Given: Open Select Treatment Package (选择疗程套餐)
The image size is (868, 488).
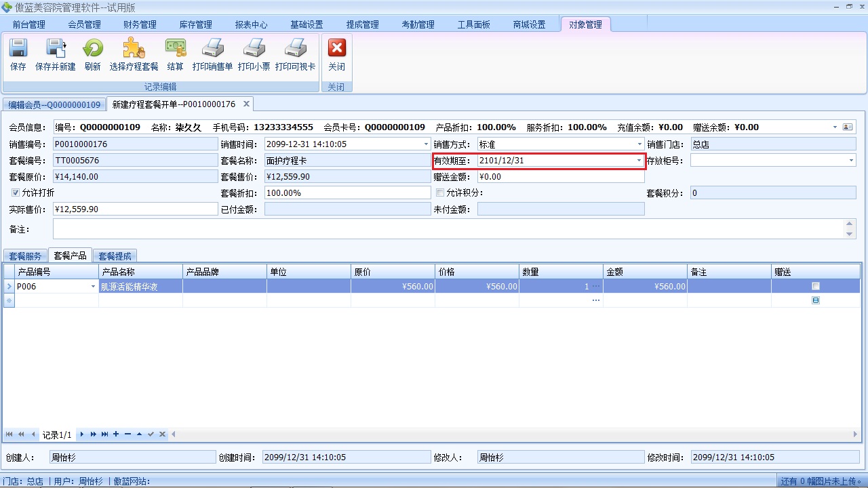Looking at the screenshot, I should pyautogui.click(x=134, y=54).
